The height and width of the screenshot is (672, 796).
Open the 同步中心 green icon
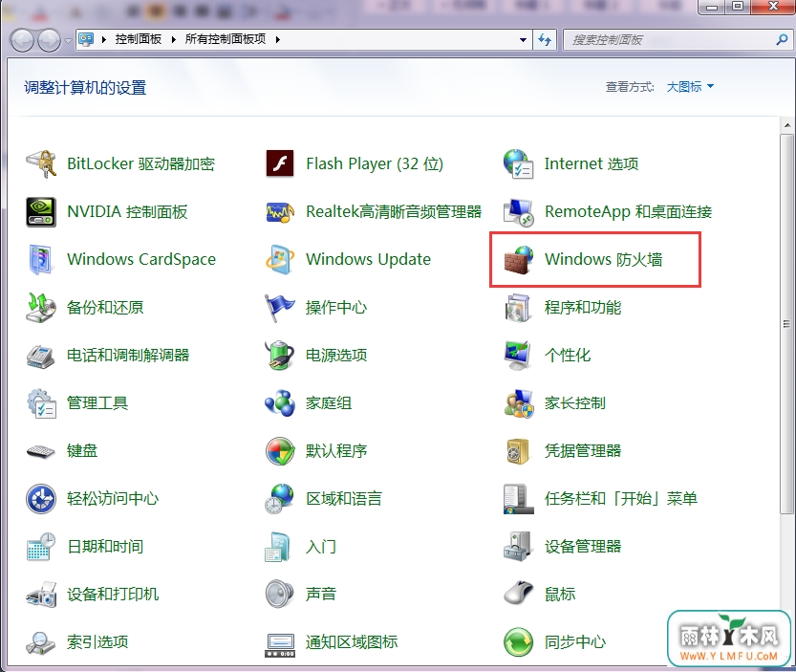[x=518, y=642]
